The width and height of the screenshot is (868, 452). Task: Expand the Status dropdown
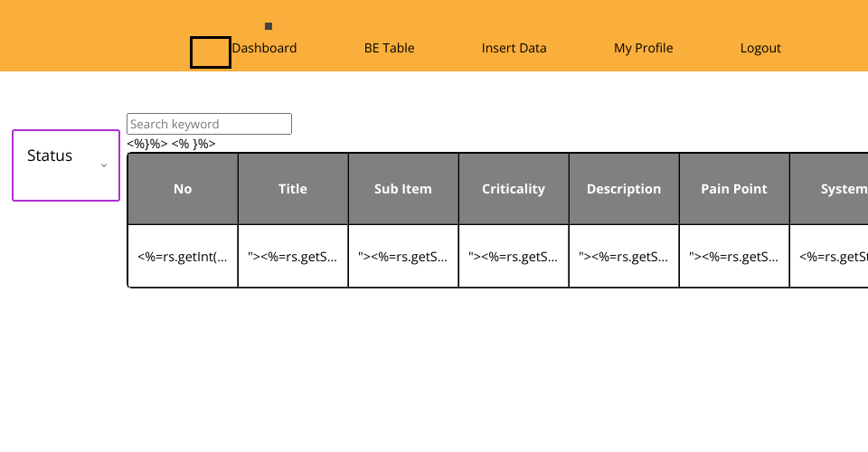click(66, 165)
